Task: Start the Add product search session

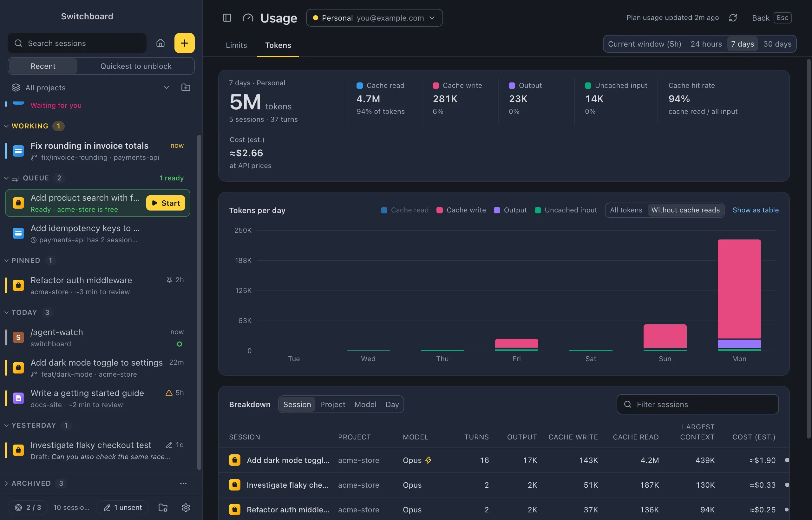Action: (166, 203)
